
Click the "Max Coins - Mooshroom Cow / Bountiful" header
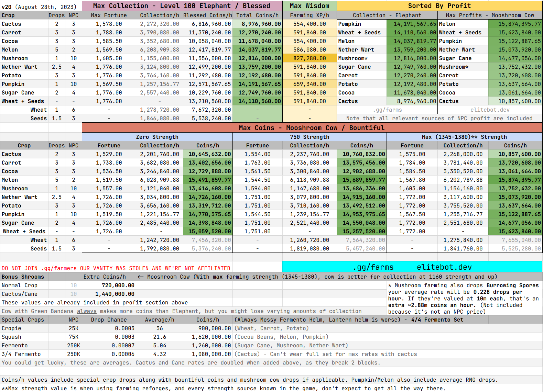312,128
